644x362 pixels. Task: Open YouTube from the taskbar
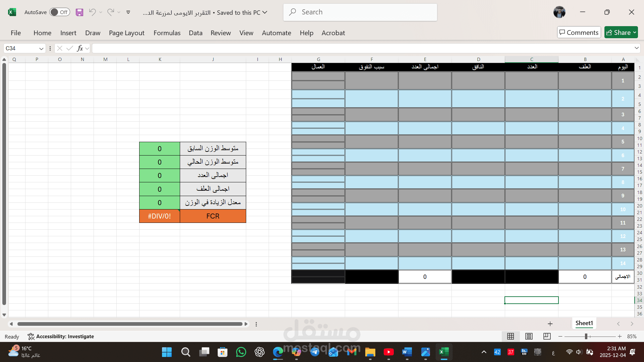(388, 352)
